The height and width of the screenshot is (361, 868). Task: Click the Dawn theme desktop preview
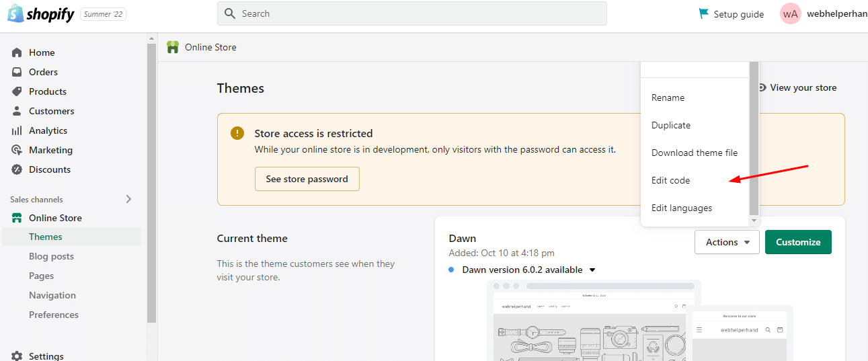594,320
